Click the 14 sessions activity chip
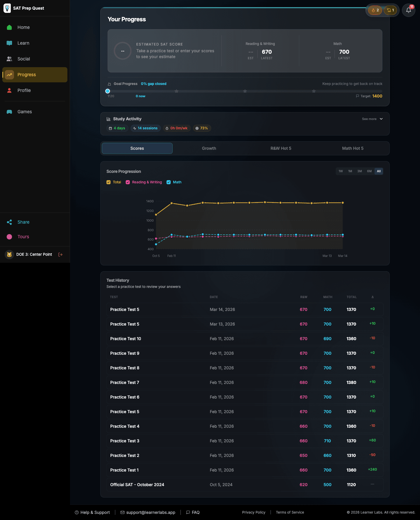 pos(146,128)
